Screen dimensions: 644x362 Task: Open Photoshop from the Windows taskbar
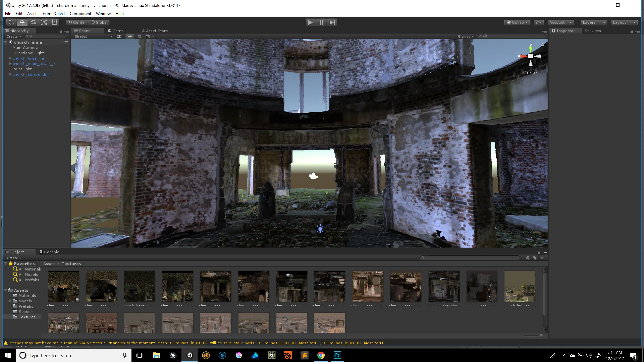pyautogui.click(x=337, y=355)
